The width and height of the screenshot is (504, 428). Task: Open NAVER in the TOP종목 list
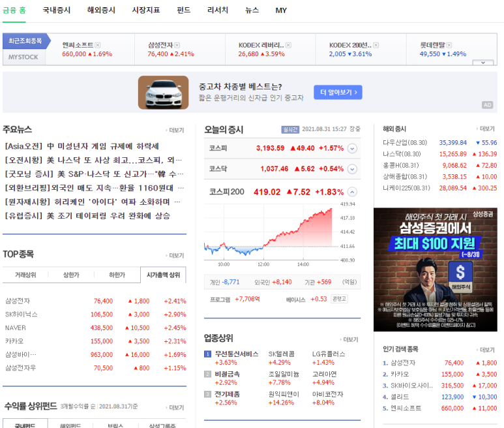click(16, 328)
